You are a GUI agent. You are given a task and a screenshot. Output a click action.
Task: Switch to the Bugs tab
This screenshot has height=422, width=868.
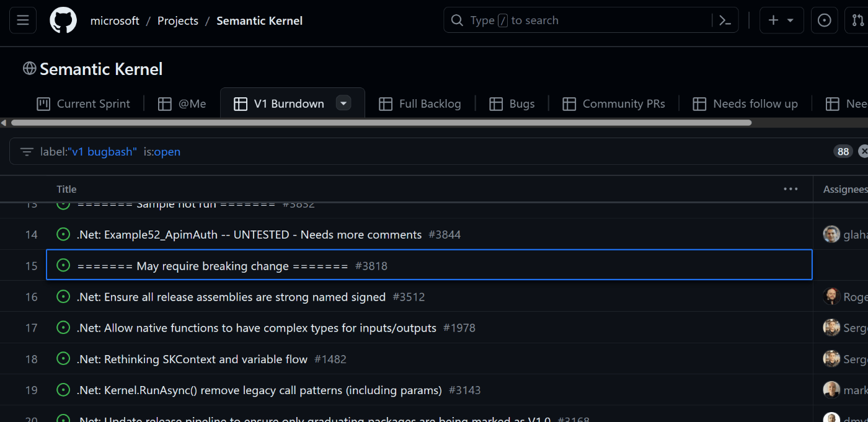coord(511,103)
